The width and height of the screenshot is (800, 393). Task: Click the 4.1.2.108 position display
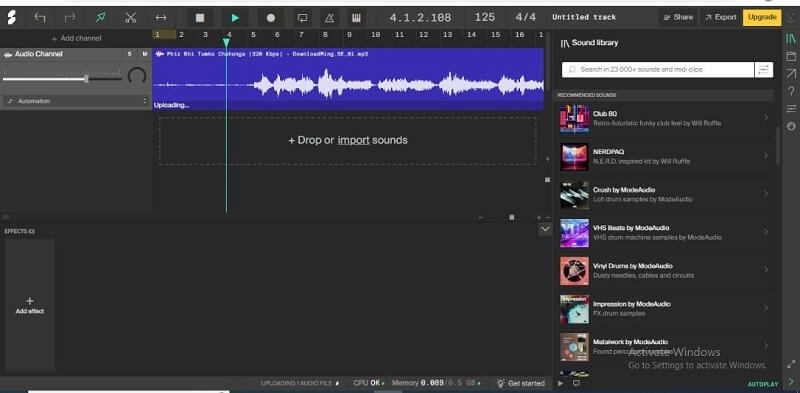point(420,17)
